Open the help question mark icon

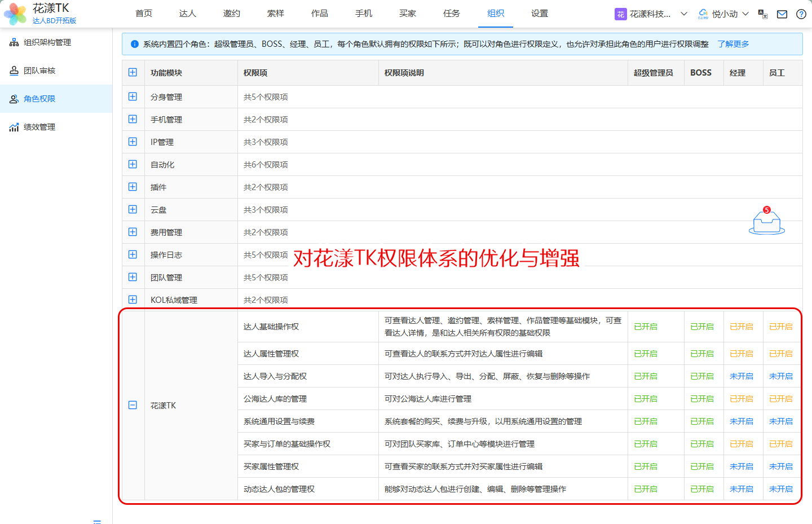[801, 14]
